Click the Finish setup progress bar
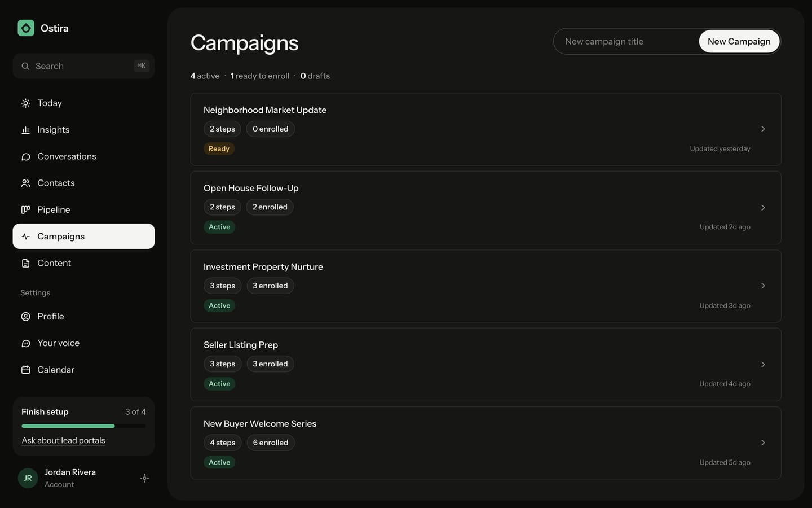The width and height of the screenshot is (812, 508). (83, 426)
